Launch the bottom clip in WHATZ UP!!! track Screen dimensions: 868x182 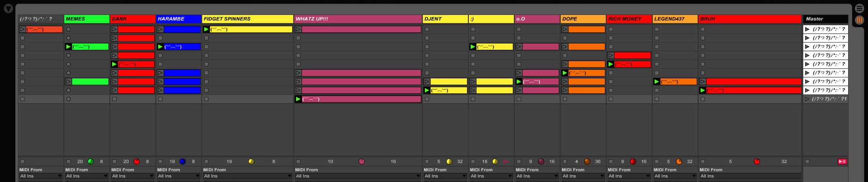(x=298, y=99)
